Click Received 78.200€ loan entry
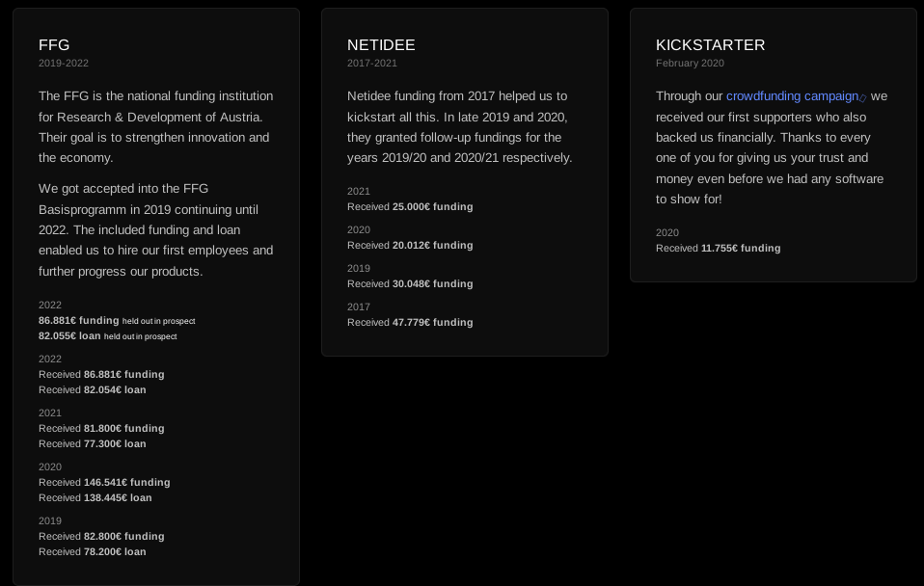Image resolution: width=924 pixels, height=586 pixels. (x=93, y=551)
